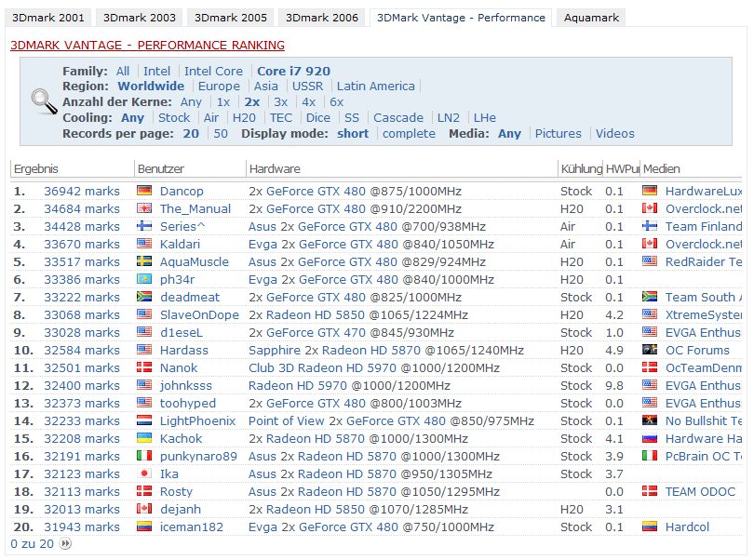Open the 3Dmark 2003 tab

coord(139,18)
